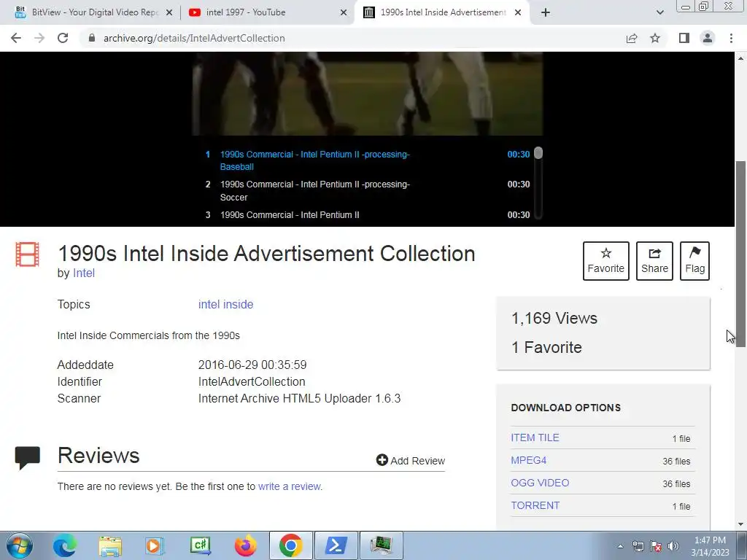The height and width of the screenshot is (560, 747).
Task: Click the video player frame
Action: click(x=368, y=94)
